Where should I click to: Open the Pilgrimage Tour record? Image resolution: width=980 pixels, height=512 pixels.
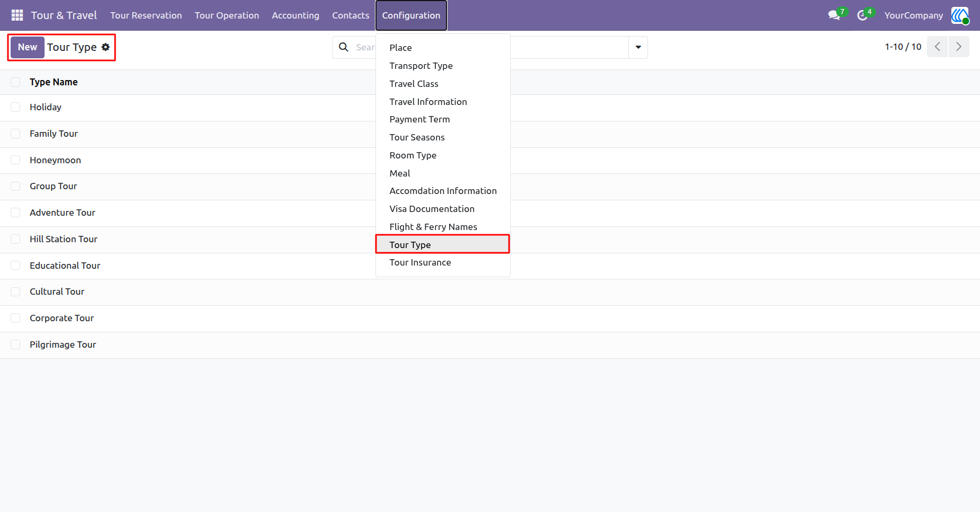(x=63, y=345)
